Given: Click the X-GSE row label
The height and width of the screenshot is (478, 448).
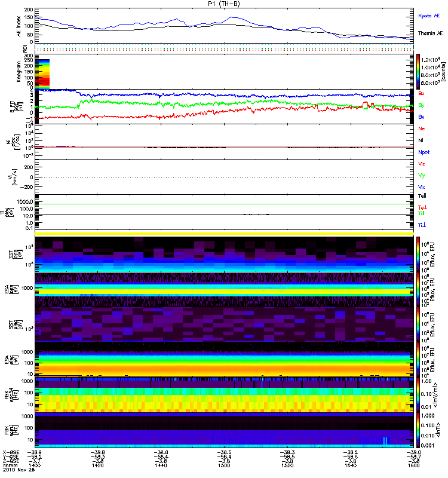Looking at the screenshot, I should coord(11,452).
